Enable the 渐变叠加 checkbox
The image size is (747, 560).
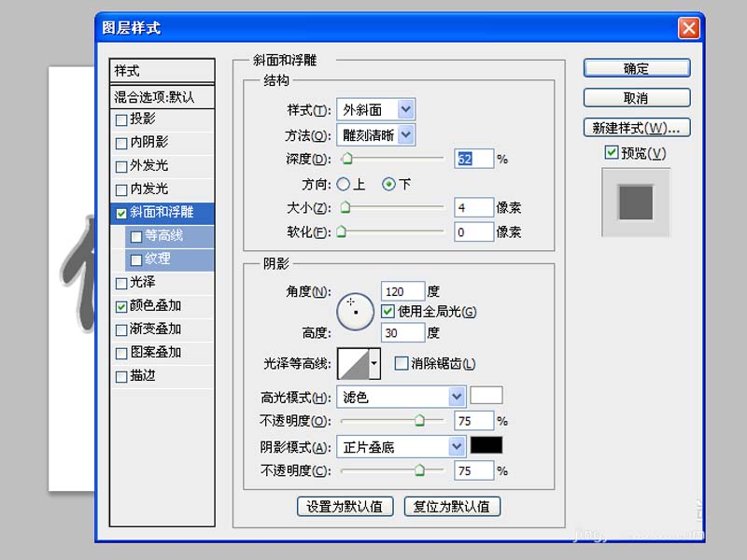click(x=121, y=329)
